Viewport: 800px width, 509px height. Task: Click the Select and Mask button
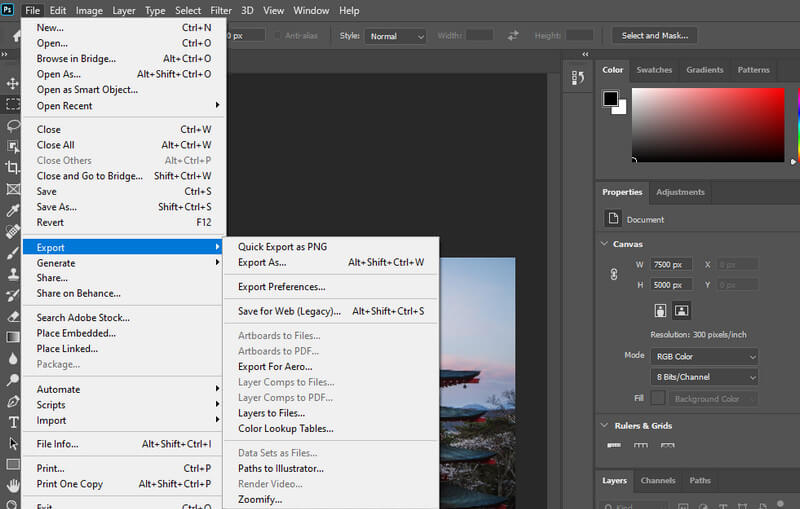tap(654, 36)
